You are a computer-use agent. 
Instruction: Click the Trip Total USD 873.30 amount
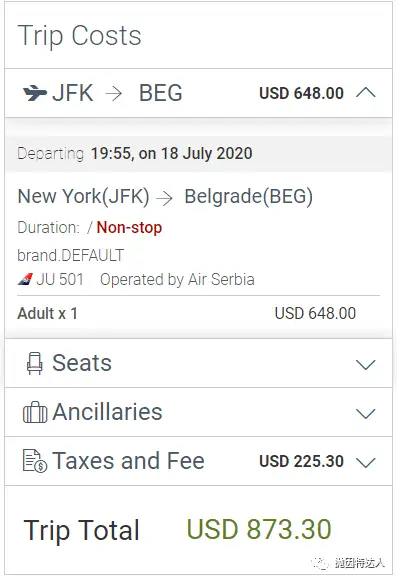point(259,529)
